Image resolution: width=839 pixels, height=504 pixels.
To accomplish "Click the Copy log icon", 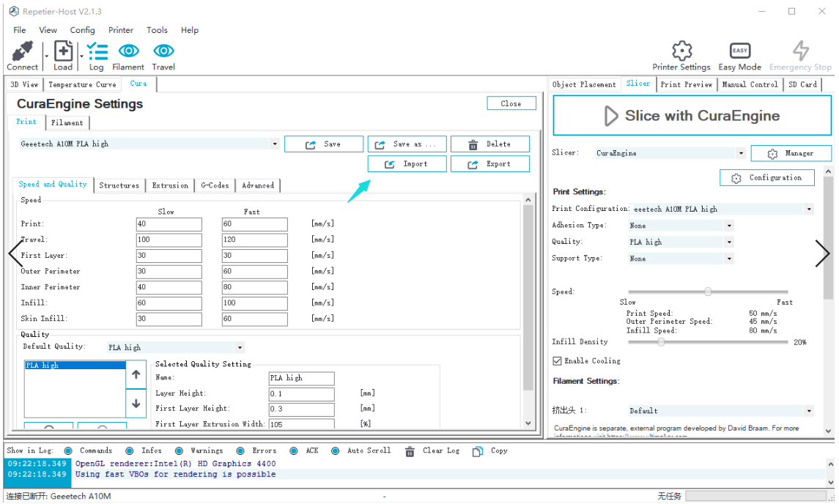I will (x=477, y=451).
